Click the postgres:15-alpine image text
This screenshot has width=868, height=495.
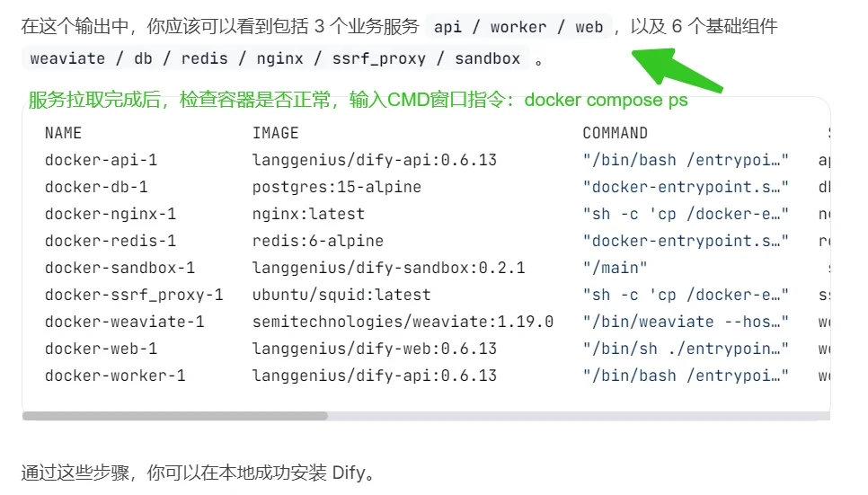click(x=337, y=187)
